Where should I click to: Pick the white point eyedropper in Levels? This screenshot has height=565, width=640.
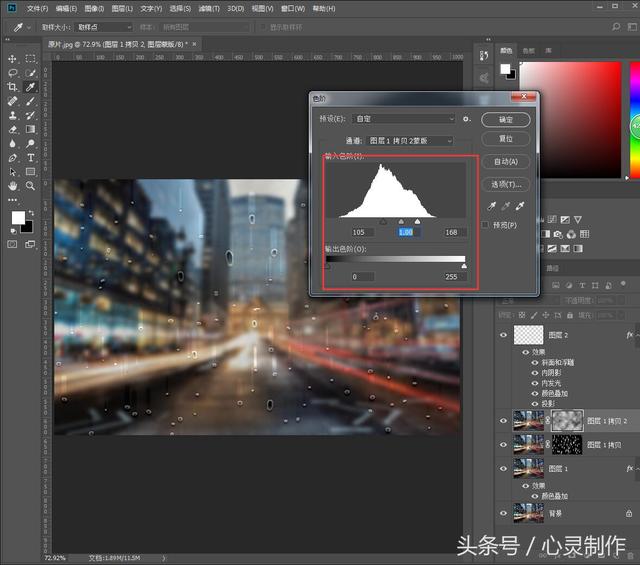[518, 206]
